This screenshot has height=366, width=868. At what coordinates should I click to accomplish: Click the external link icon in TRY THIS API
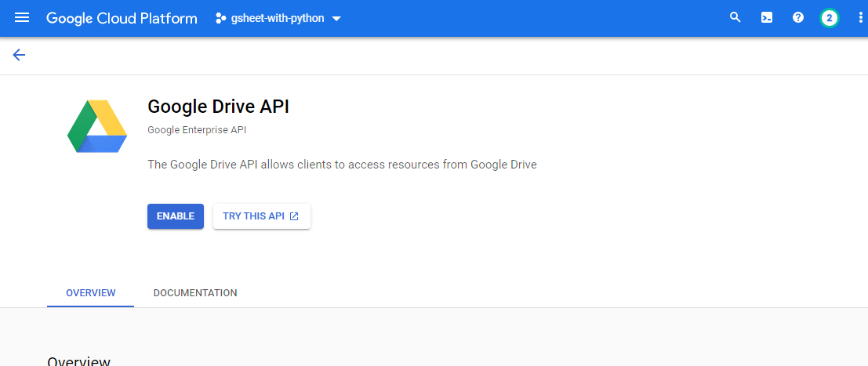pos(295,216)
